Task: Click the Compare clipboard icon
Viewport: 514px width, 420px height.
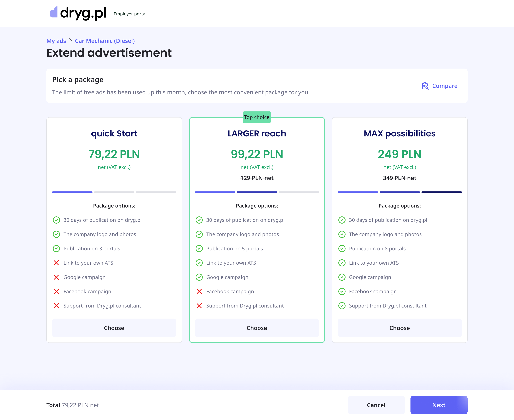Action: pos(425,86)
